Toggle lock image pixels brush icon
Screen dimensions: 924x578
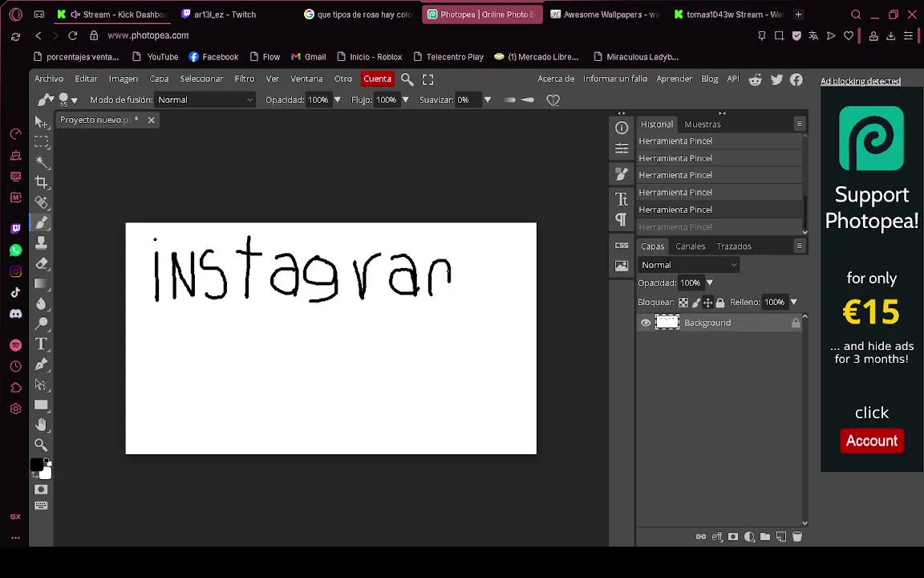[x=696, y=303]
